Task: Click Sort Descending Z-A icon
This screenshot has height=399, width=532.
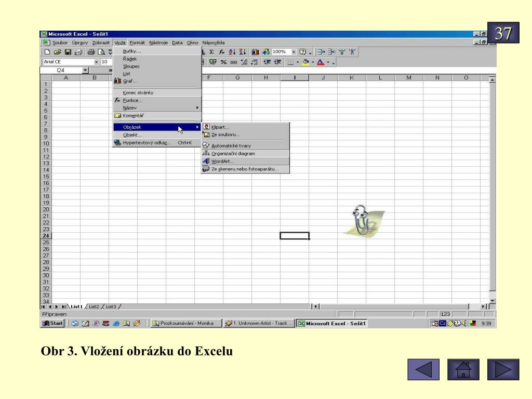Action: [242, 52]
